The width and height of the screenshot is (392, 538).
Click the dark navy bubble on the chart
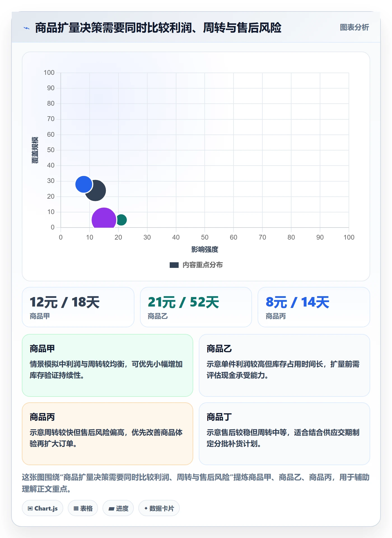97,191
